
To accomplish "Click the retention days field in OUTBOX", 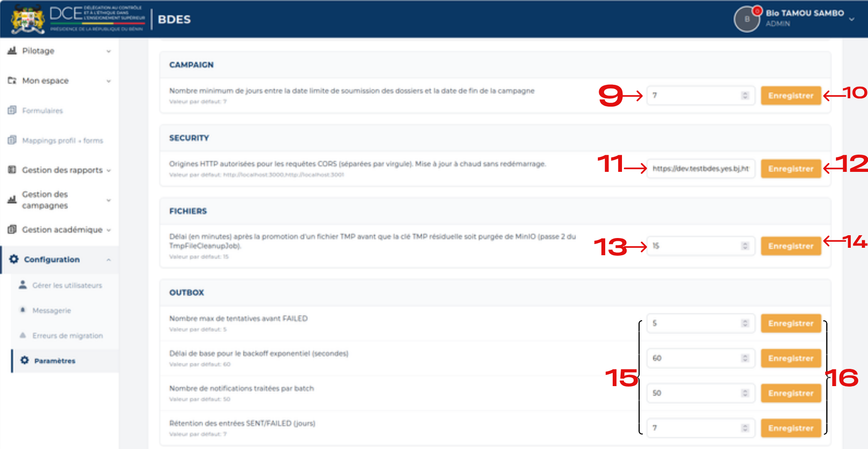I will [x=700, y=428].
